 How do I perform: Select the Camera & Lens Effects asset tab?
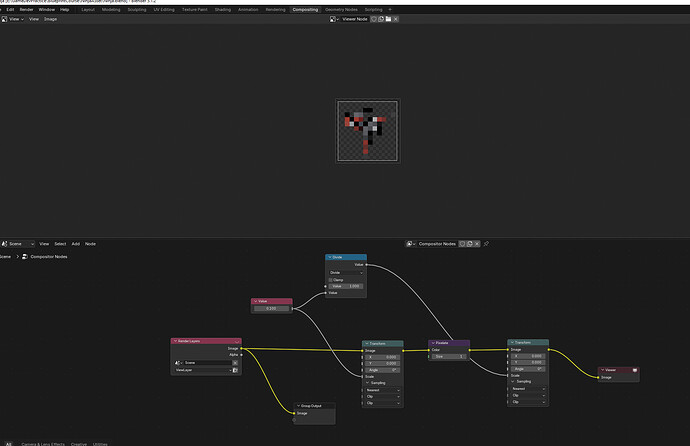43,444
